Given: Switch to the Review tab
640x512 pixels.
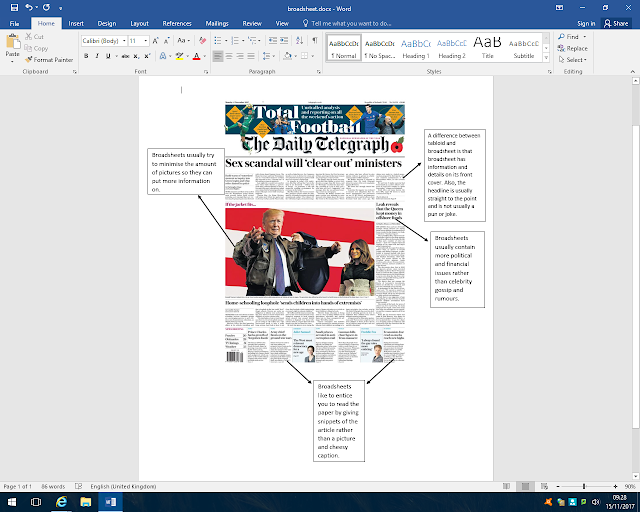Looking at the screenshot, I should click(252, 23).
